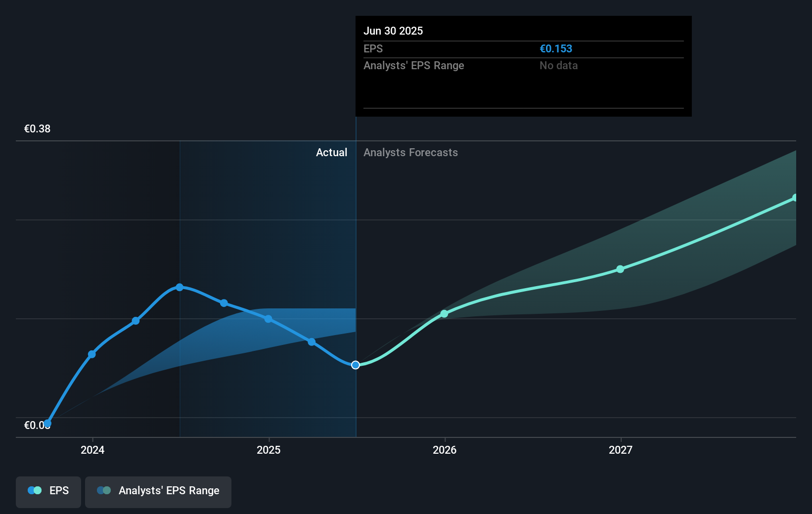Select the early 2026 forecast data point
Image resolution: width=812 pixels, height=514 pixels.
click(x=444, y=314)
